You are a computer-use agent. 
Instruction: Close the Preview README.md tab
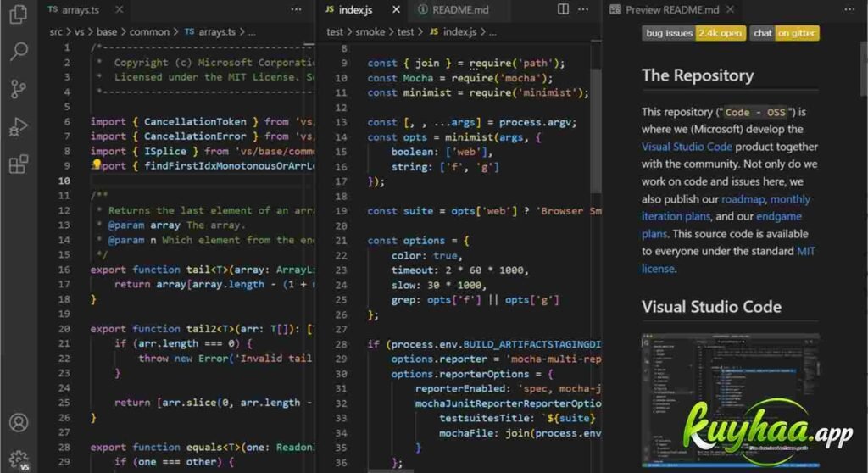[730, 9]
